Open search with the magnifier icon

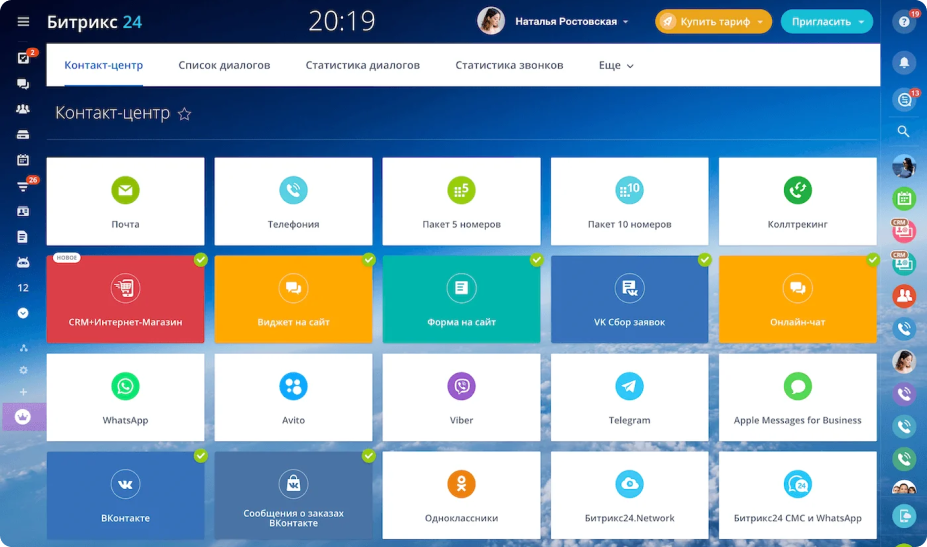pos(904,131)
